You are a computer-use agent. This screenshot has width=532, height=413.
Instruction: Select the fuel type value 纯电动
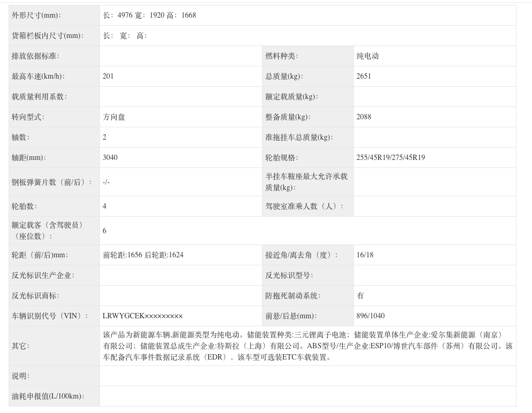click(x=367, y=56)
